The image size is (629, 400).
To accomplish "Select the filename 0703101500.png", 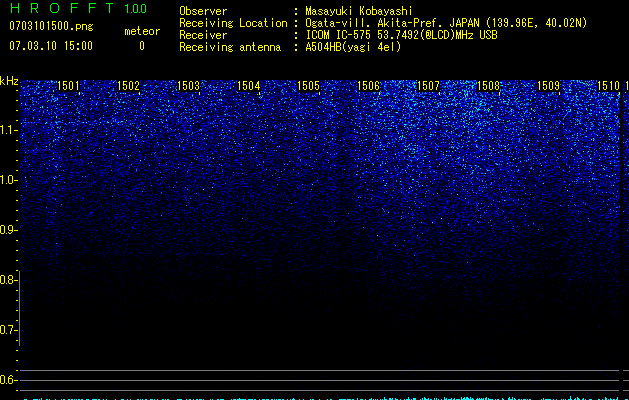I will tap(51, 26).
